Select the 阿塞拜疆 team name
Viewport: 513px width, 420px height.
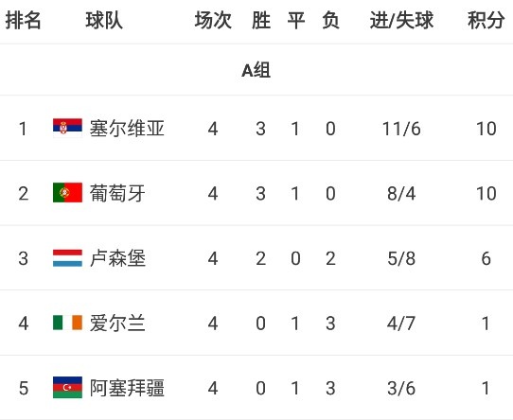click(127, 388)
